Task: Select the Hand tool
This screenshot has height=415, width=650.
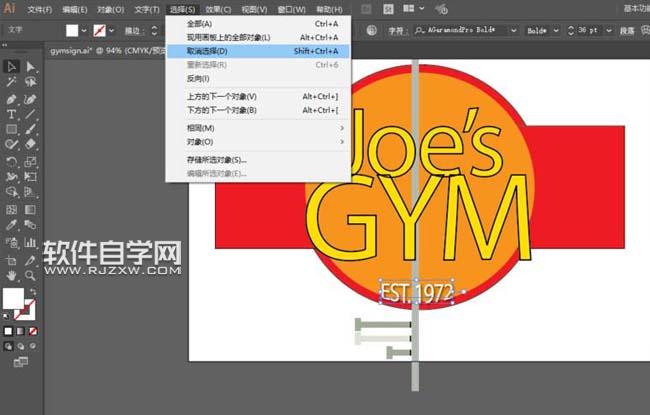Action: [x=11, y=275]
